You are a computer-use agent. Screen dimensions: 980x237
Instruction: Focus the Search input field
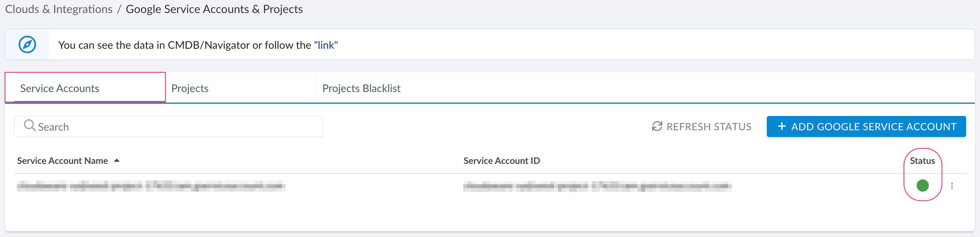click(x=176, y=127)
